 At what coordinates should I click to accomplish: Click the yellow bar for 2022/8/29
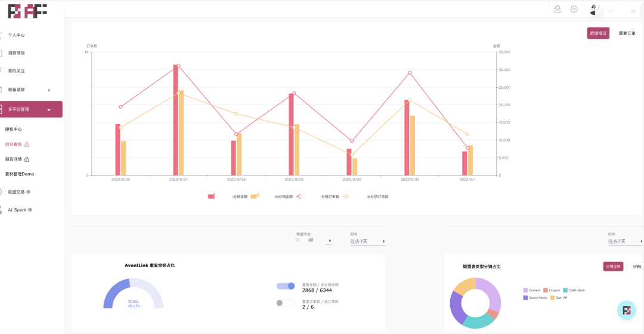(297, 150)
